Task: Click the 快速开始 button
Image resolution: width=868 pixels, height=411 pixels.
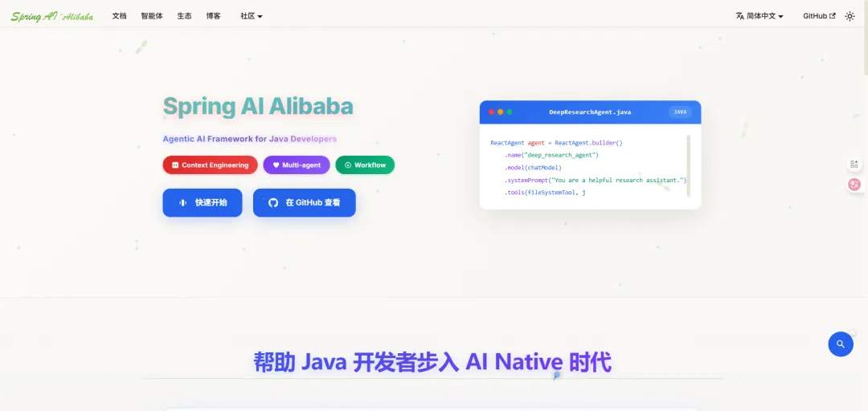Action: 203,202
